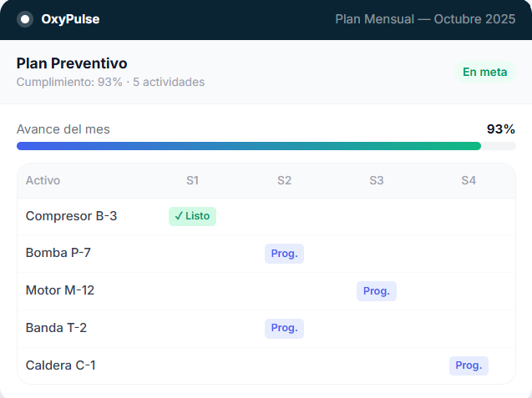Click the Activo column header
This screenshot has width=532, height=398.
(x=43, y=180)
